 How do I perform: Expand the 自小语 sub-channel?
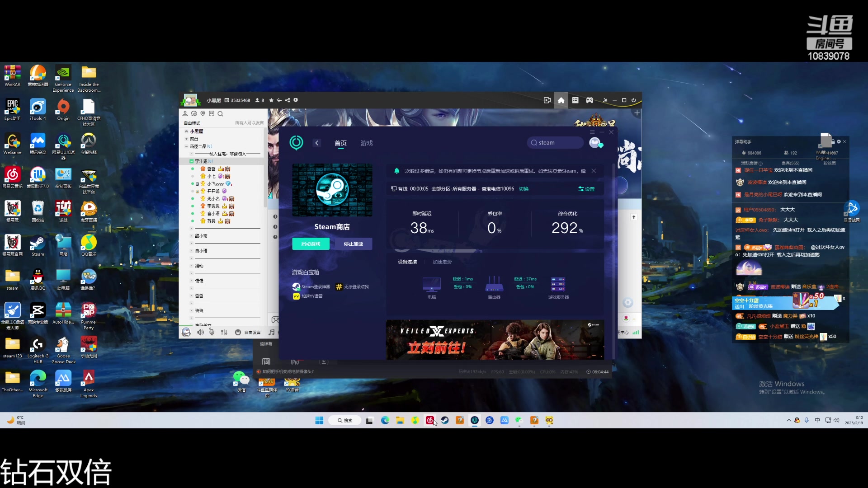(x=192, y=251)
